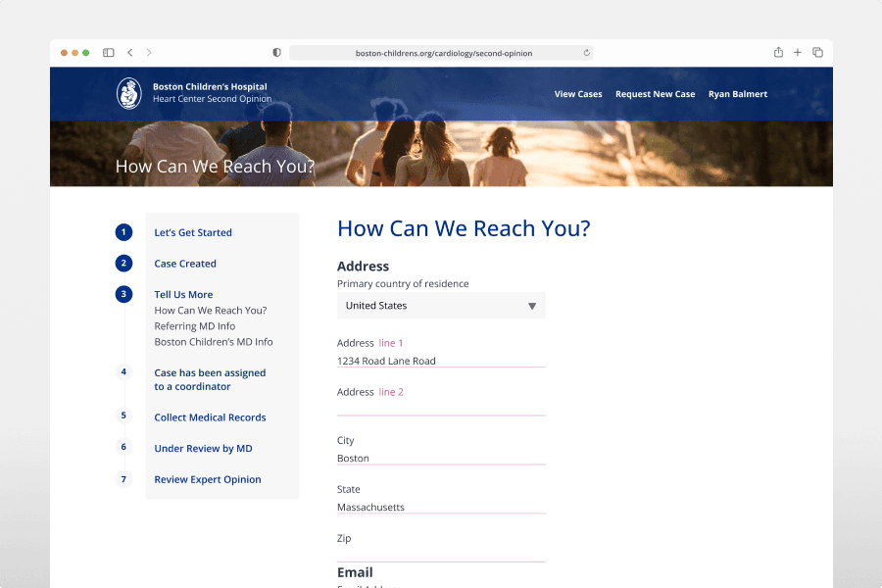The image size is (882, 588).
Task: Select the Referring MD Info substep
Action: [195, 325]
